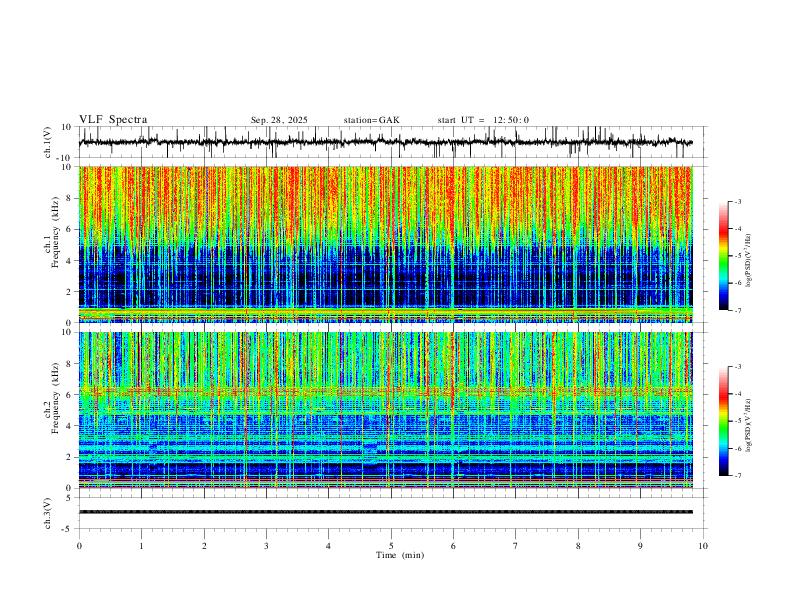
Task: Click the ch.1 Frequency (kHz) axis label
Action: (51, 230)
